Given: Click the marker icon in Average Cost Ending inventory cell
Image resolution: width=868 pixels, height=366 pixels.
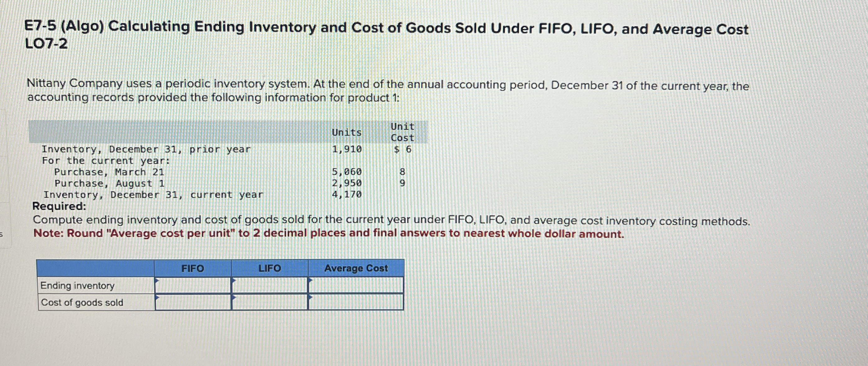Looking at the screenshot, I should tap(311, 281).
